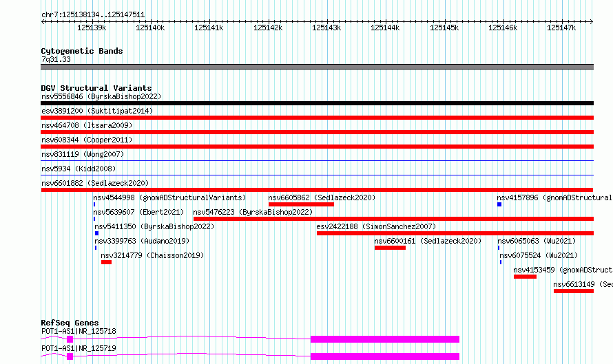
Task: Click the 125139k ruler tick label
Action: click(92, 28)
